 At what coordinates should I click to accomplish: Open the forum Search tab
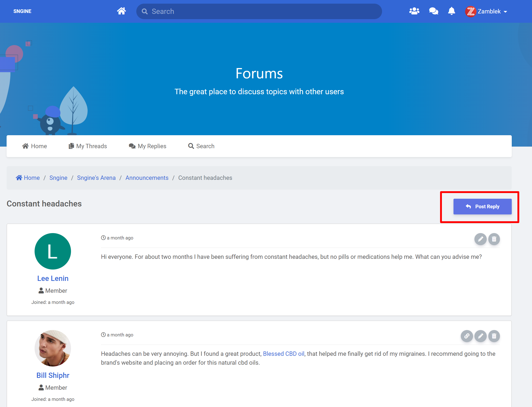coord(201,146)
